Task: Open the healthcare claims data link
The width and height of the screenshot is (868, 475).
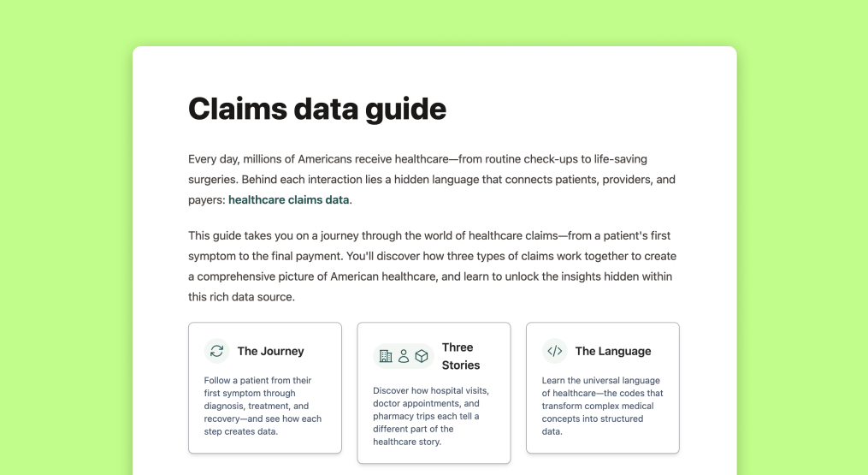Action: coord(289,200)
